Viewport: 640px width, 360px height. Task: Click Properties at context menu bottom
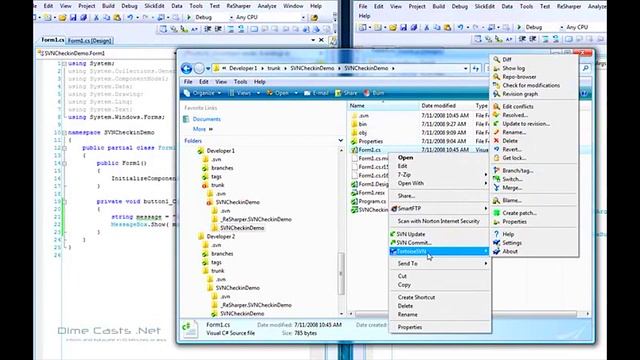point(410,327)
